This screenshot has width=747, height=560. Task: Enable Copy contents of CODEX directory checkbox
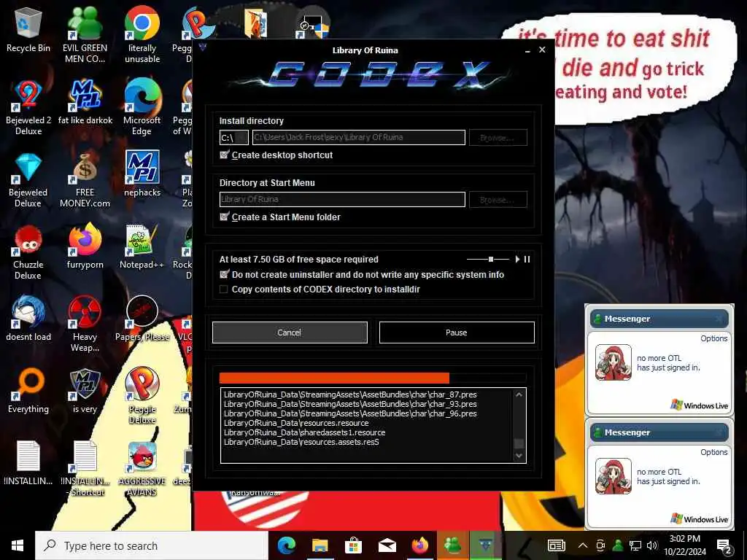224,289
